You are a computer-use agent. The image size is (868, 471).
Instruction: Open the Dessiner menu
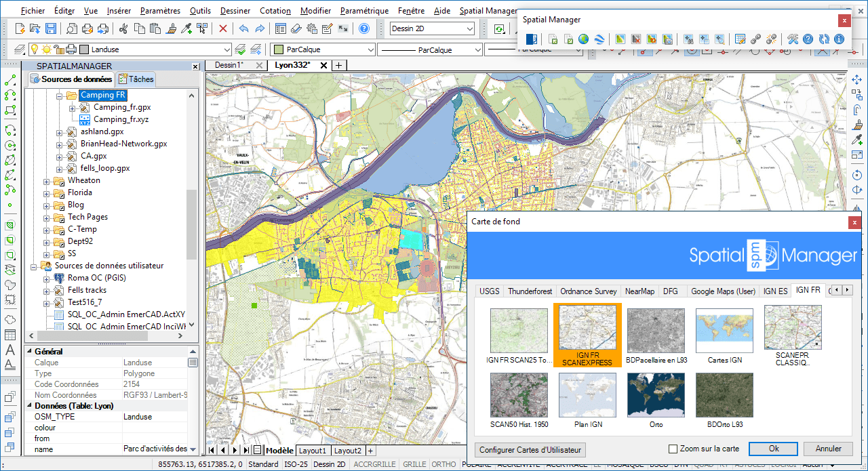point(235,11)
